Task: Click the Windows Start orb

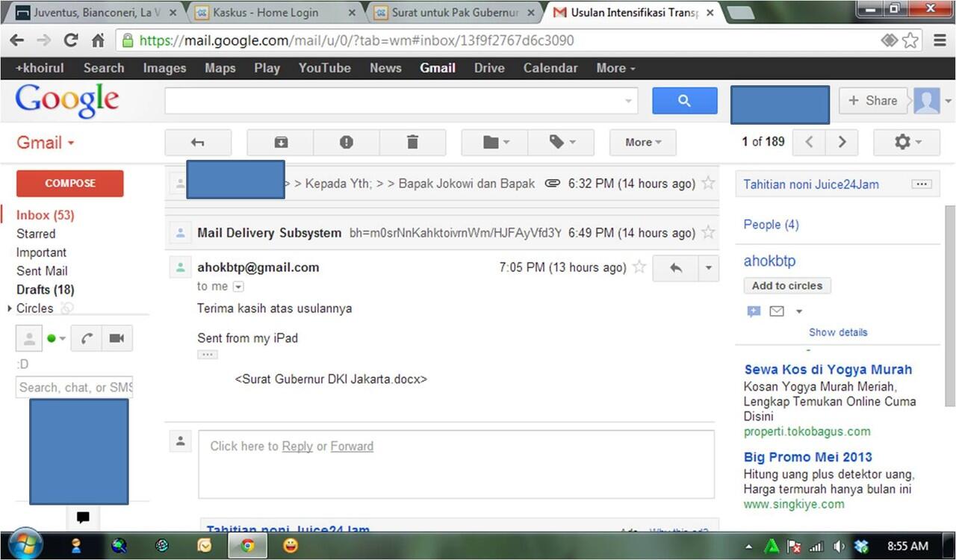Action: [25, 545]
